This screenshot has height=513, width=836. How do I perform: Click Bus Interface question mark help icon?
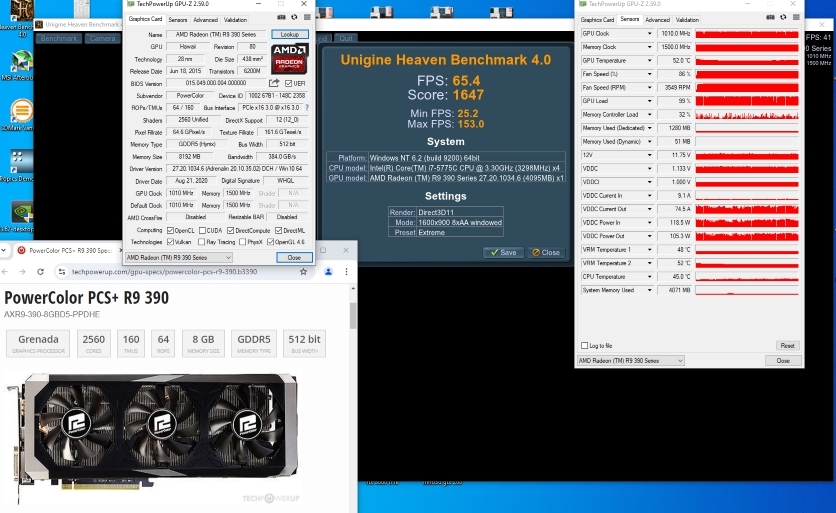[307, 108]
